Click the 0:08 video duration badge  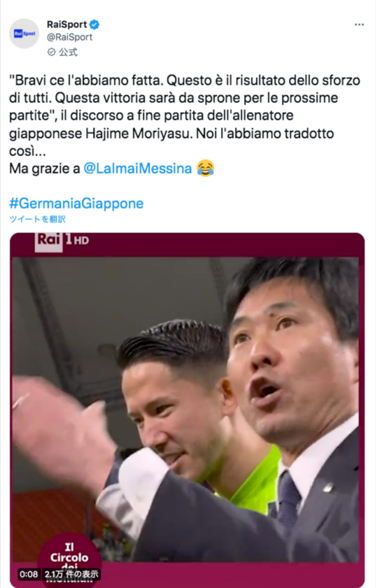pyautogui.click(x=29, y=574)
